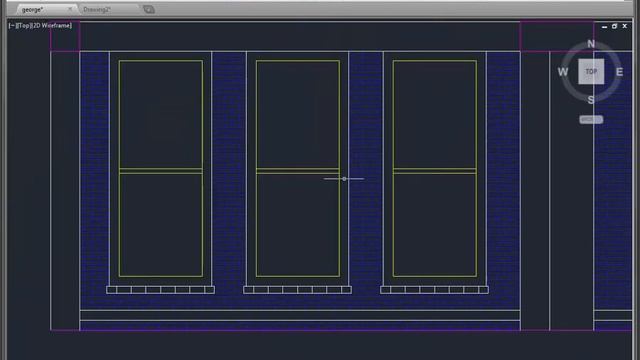Click the N compass letter on ViewCube
The width and height of the screenshot is (640, 360).
pos(591,44)
